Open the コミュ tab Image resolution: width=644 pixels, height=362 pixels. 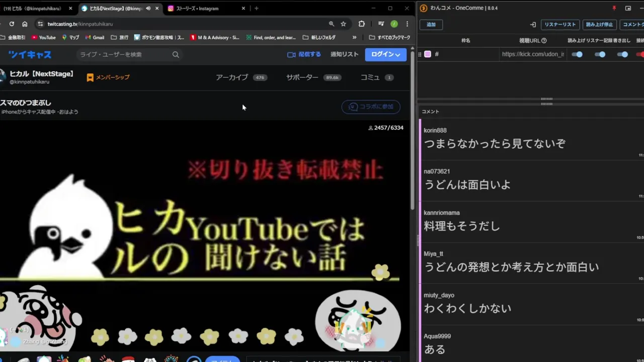[377, 77]
